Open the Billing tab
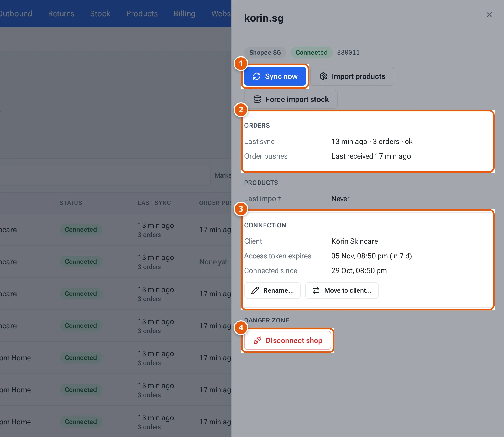 (x=184, y=14)
